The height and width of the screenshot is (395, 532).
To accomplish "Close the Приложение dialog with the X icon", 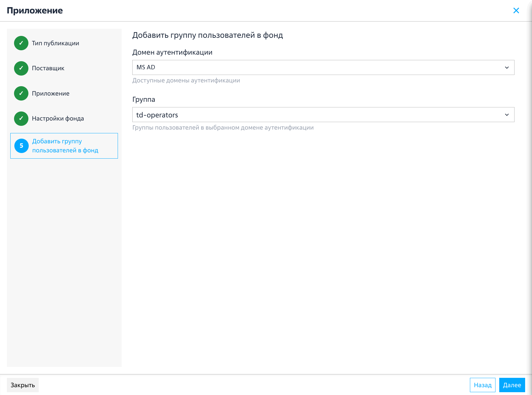I will (x=516, y=11).
